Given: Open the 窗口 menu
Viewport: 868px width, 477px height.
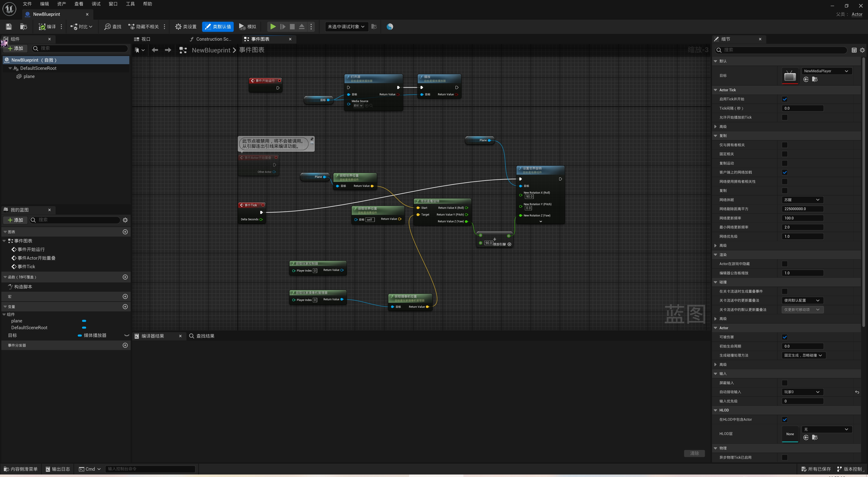Looking at the screenshot, I should tap(113, 4).
